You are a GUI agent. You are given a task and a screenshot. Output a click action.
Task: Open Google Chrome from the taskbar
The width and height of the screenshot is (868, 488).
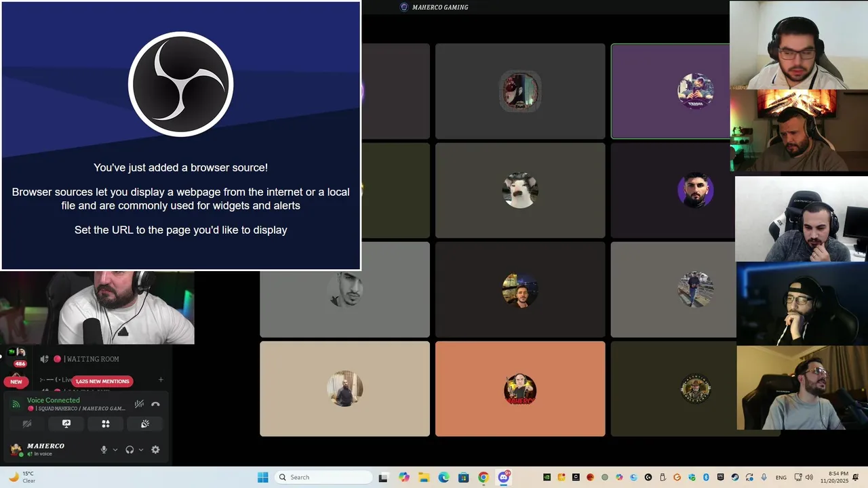[483, 477]
